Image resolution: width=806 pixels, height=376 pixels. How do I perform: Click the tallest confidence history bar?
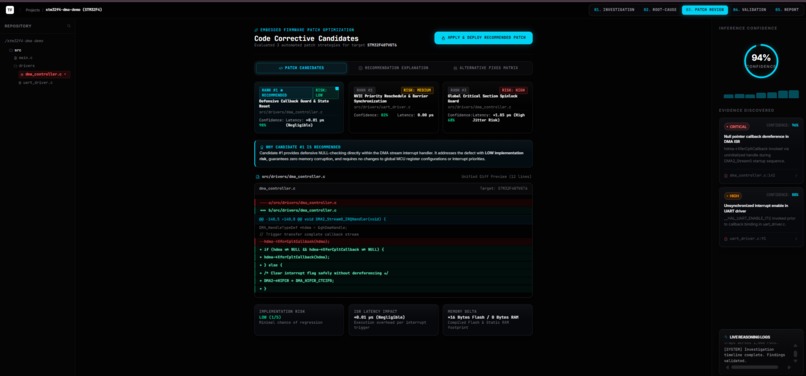794,94
